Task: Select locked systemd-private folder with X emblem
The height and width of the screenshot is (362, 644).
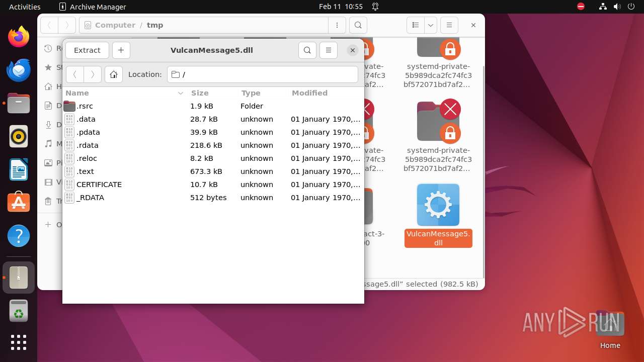Action: [438, 136]
